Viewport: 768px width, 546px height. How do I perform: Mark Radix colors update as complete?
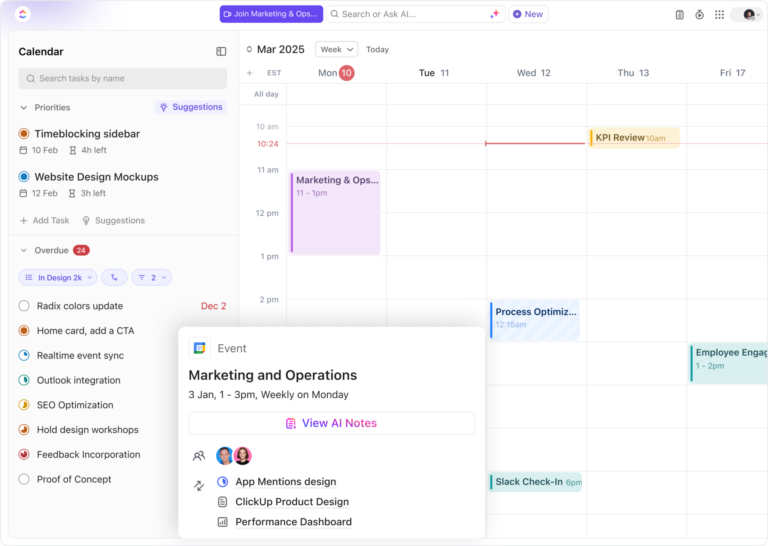coord(24,306)
